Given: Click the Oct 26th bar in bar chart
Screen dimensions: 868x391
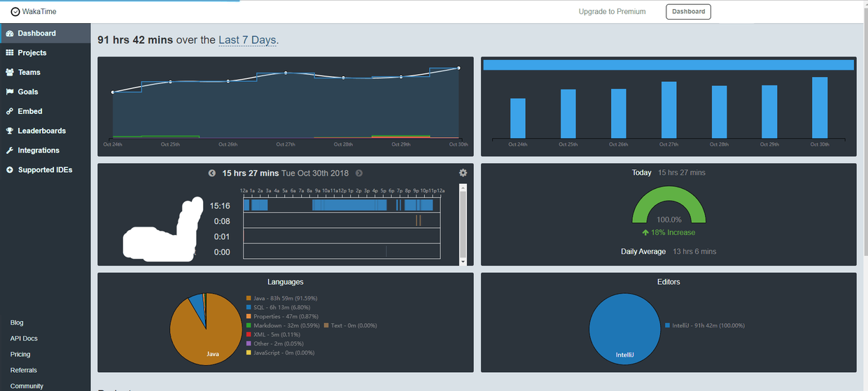Looking at the screenshot, I should [618, 113].
